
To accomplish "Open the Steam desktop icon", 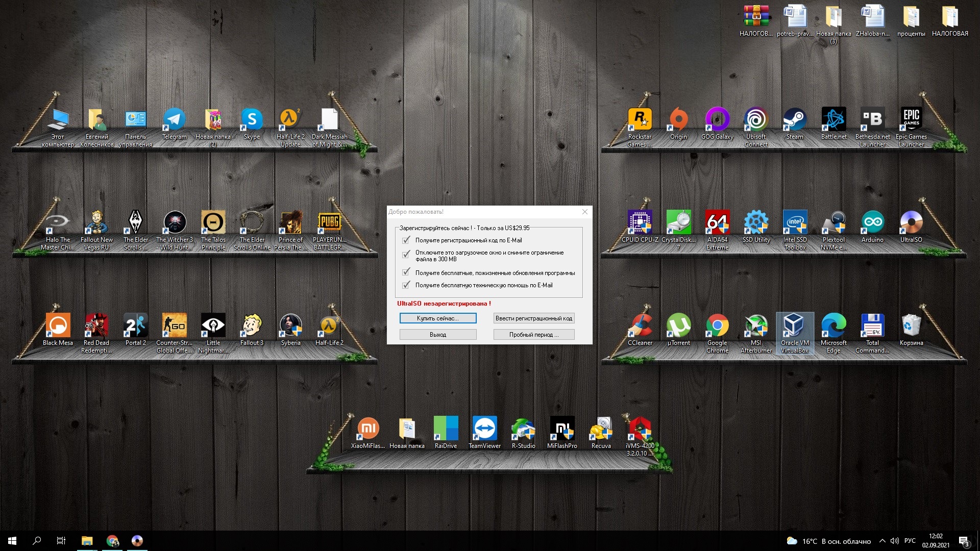I will 795,124.
